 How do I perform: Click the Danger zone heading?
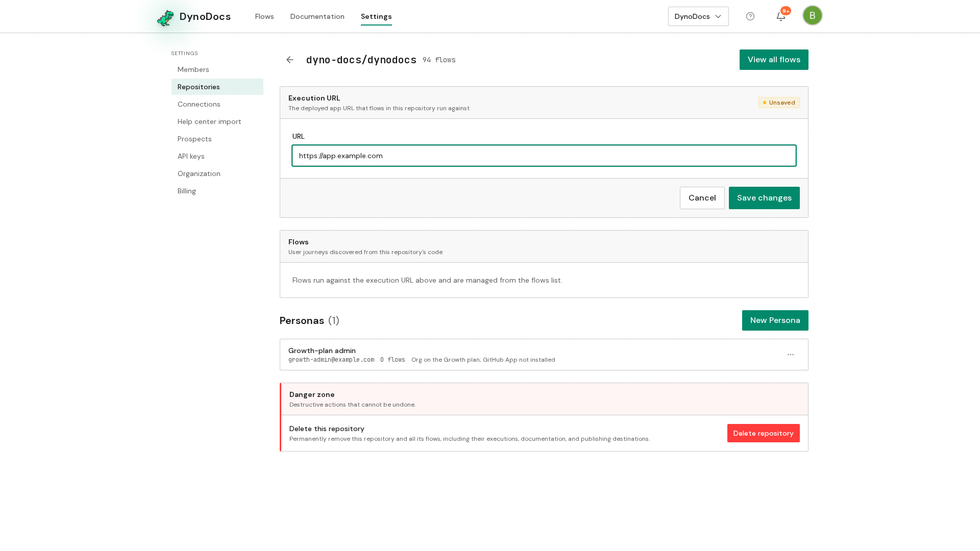tap(312, 394)
